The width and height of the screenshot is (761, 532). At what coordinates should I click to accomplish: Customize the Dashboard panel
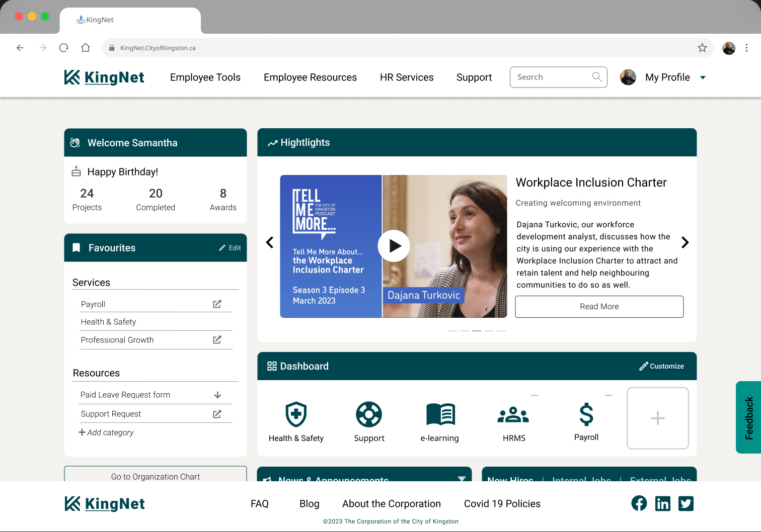[661, 366]
